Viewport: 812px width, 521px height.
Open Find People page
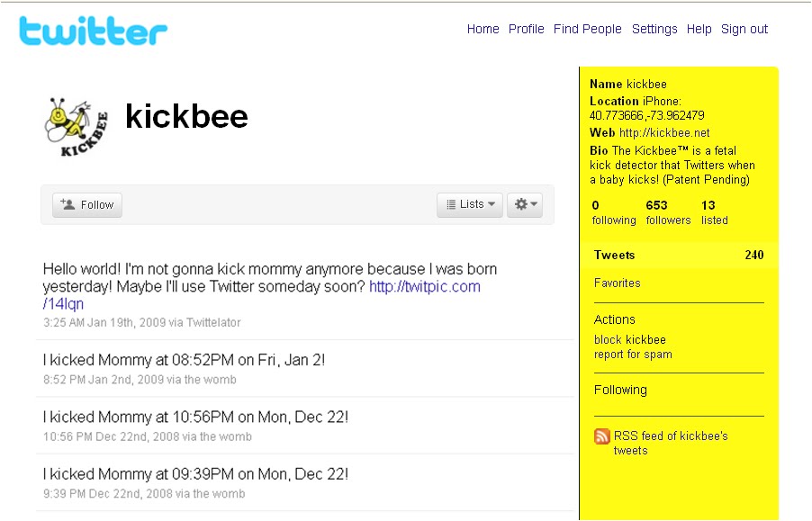tap(587, 29)
